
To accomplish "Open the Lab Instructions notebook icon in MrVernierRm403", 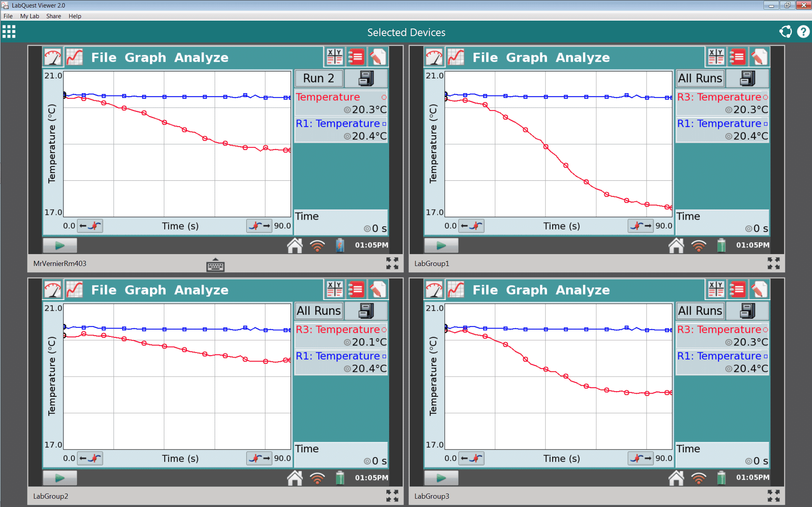I will [x=356, y=57].
